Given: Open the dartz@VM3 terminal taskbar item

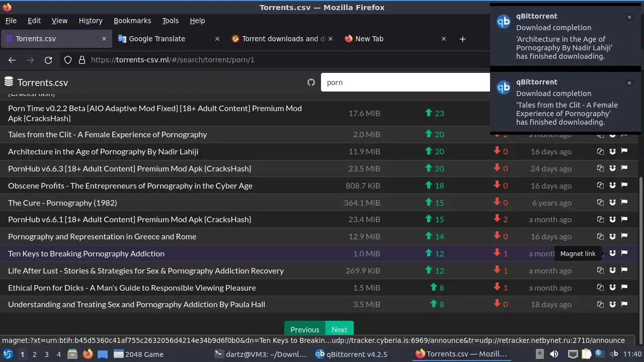Looking at the screenshot, I should [x=260, y=354].
